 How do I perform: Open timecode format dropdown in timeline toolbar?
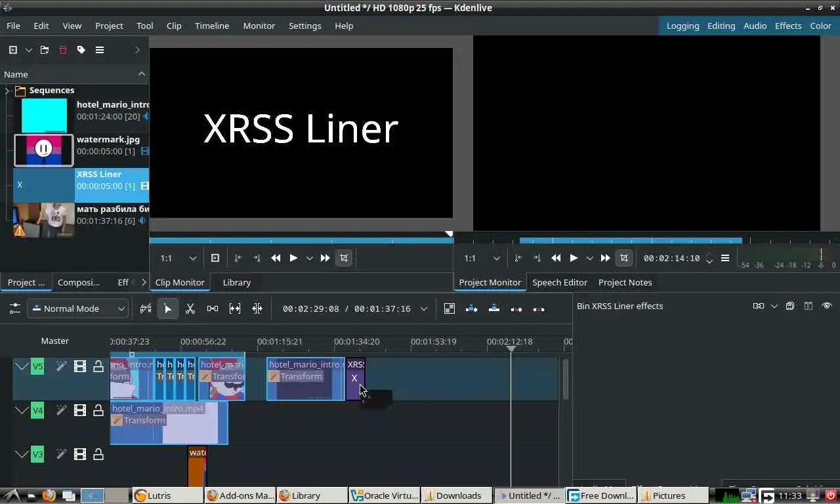pos(424,308)
